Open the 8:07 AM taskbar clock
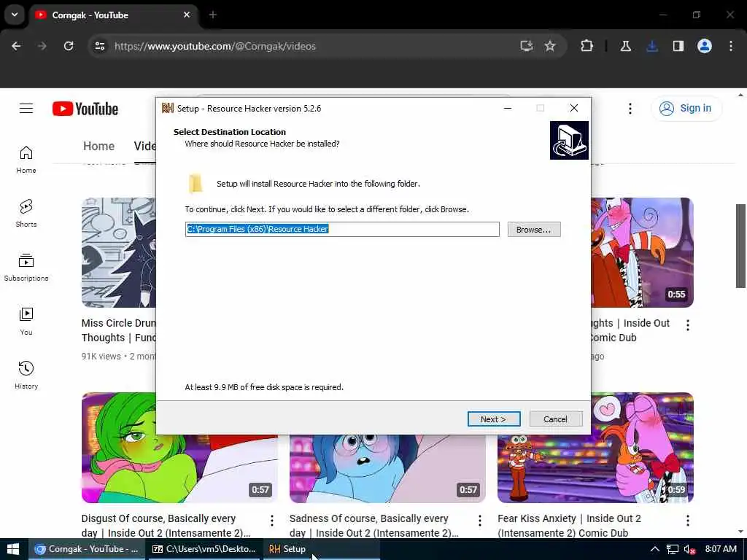This screenshot has width=747, height=560. [721, 549]
